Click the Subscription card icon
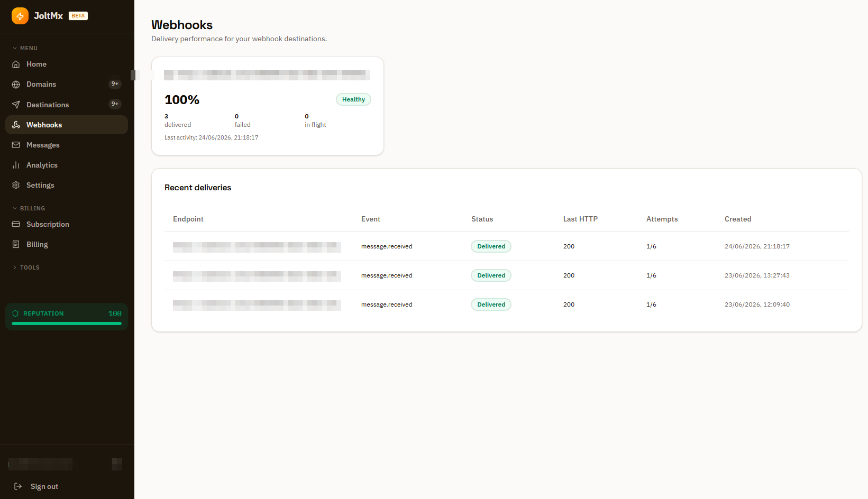Image resolution: width=868 pixels, height=499 pixels. [x=16, y=224]
